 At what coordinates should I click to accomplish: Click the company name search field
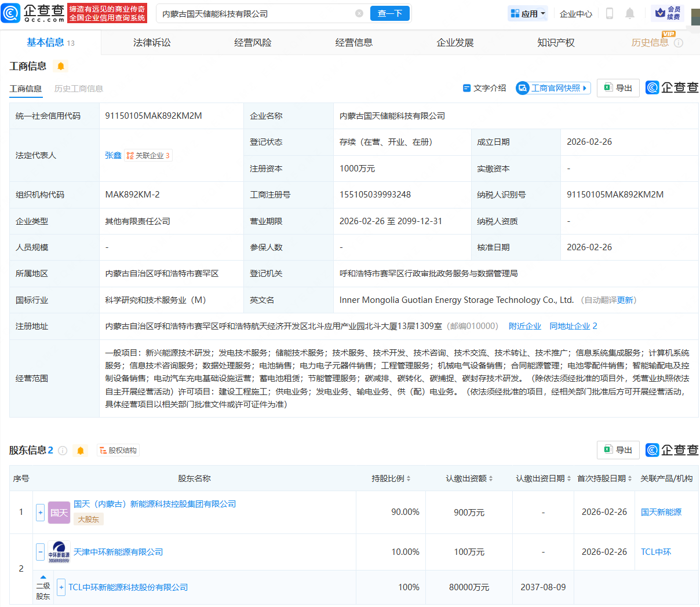(x=255, y=13)
